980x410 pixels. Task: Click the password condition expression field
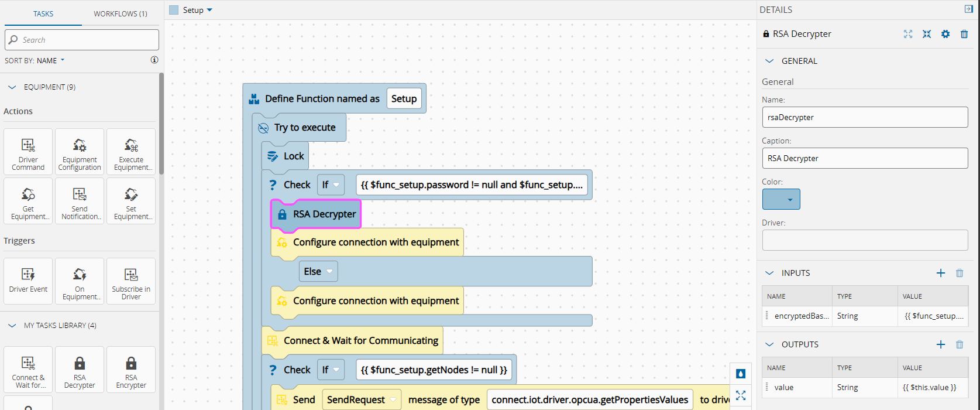tap(472, 184)
